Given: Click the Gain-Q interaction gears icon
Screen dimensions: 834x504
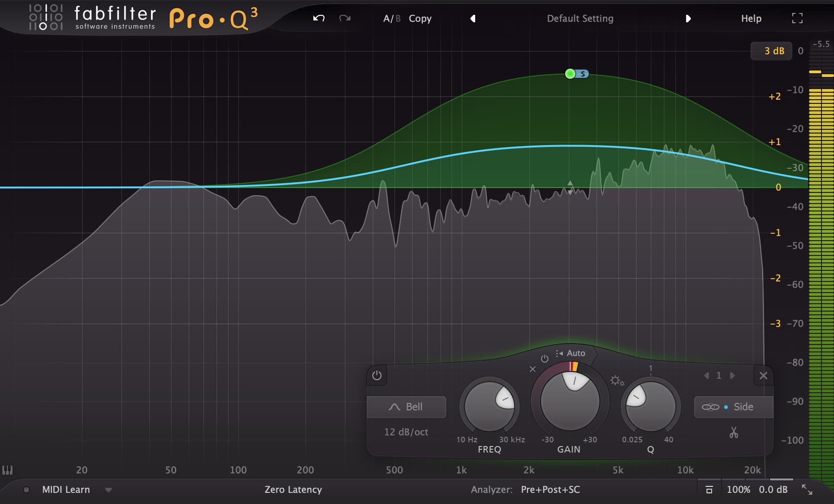Looking at the screenshot, I should 617,381.
